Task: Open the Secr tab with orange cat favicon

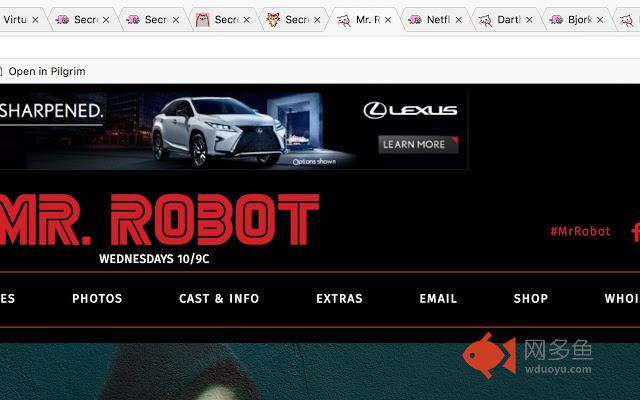Action: click(297, 20)
